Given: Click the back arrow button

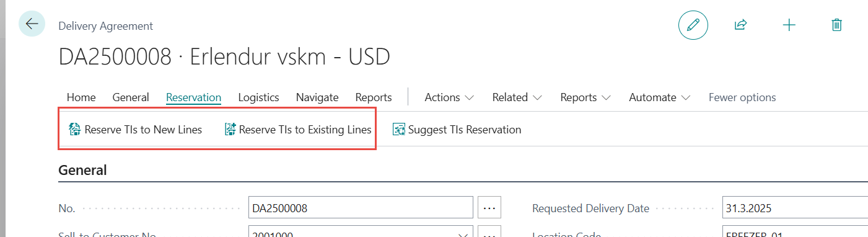Looking at the screenshot, I should tap(32, 24).
